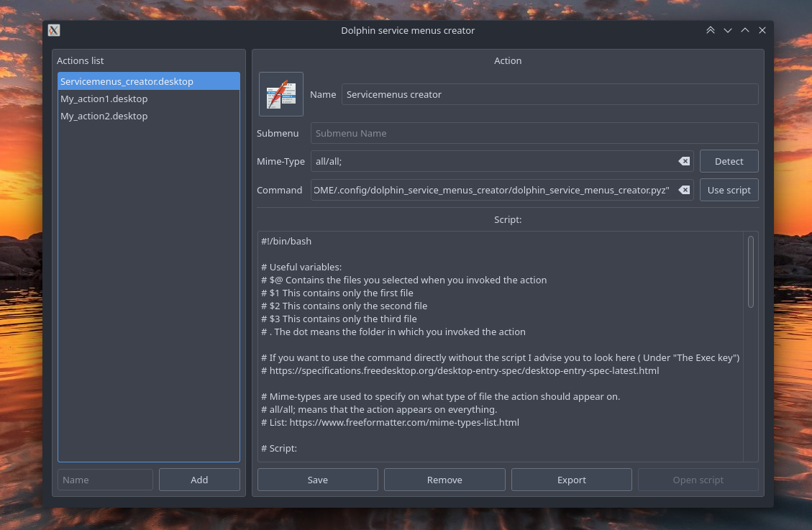This screenshot has width=812, height=530.
Task: Click the 'Command' field label
Action: click(280, 190)
